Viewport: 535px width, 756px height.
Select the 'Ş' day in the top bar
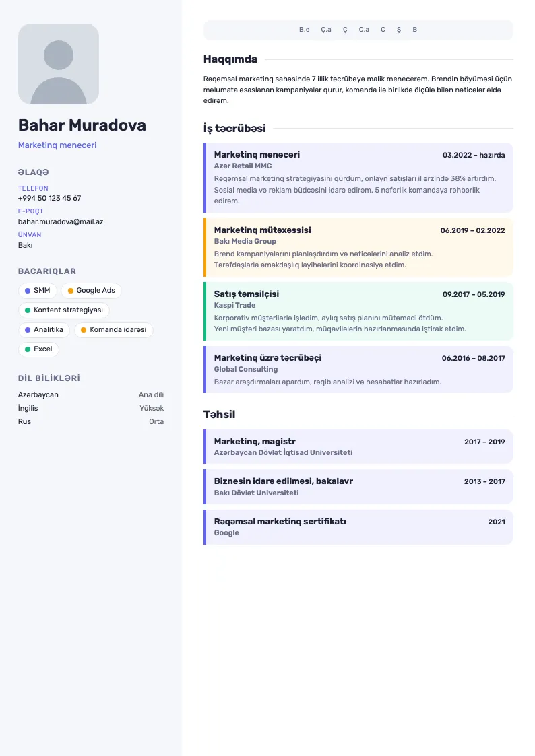pos(399,30)
